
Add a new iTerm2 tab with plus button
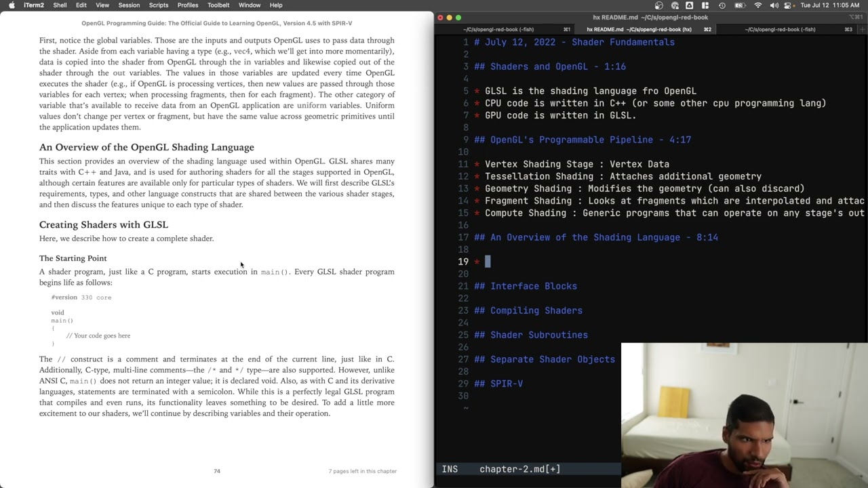pyautogui.click(x=861, y=29)
